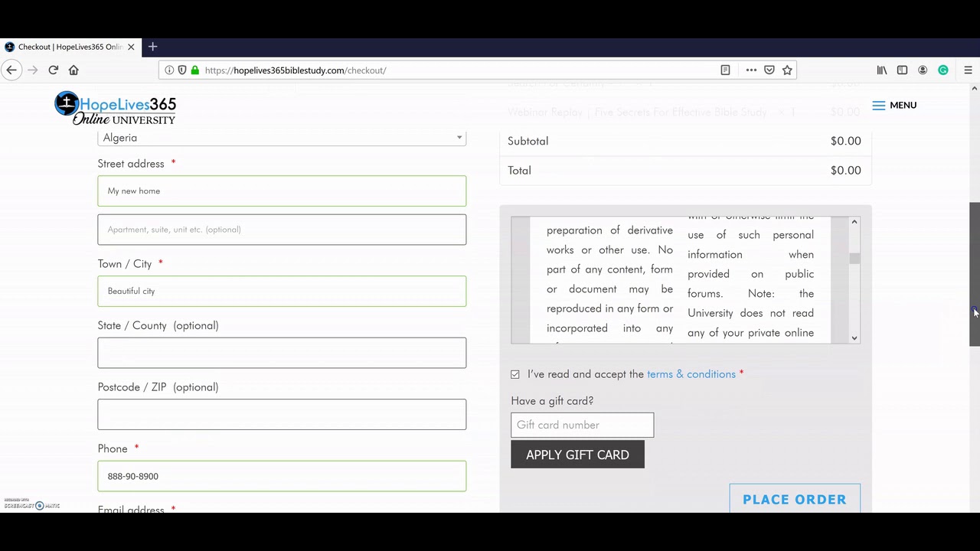Click the HopeLives365 Online University logo
The height and width of the screenshot is (551, 980).
(116, 108)
